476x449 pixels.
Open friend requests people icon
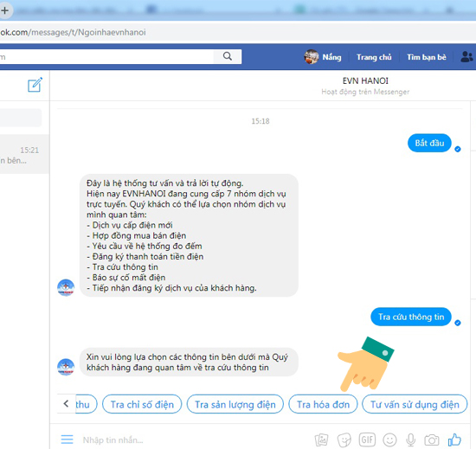click(466, 57)
